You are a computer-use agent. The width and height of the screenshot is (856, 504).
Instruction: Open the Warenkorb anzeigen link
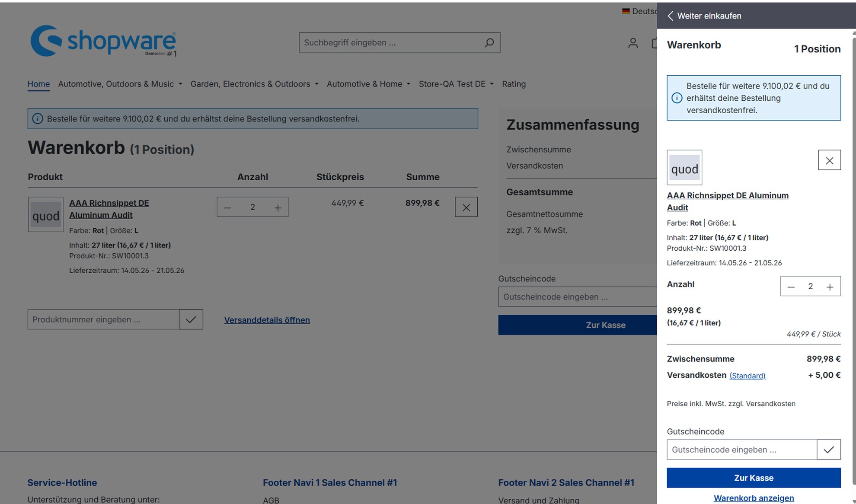click(754, 498)
